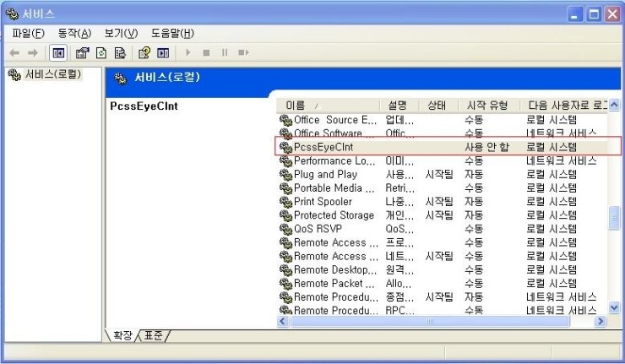Click gear icon of Remote Packet service

(x=285, y=284)
